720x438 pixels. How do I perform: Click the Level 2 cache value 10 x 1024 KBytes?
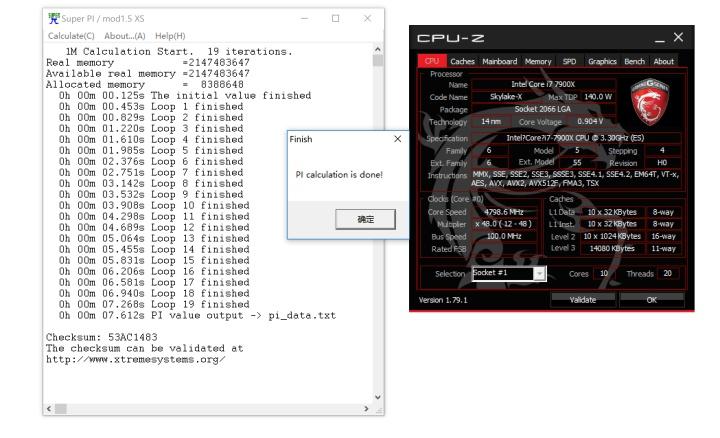pos(612,236)
